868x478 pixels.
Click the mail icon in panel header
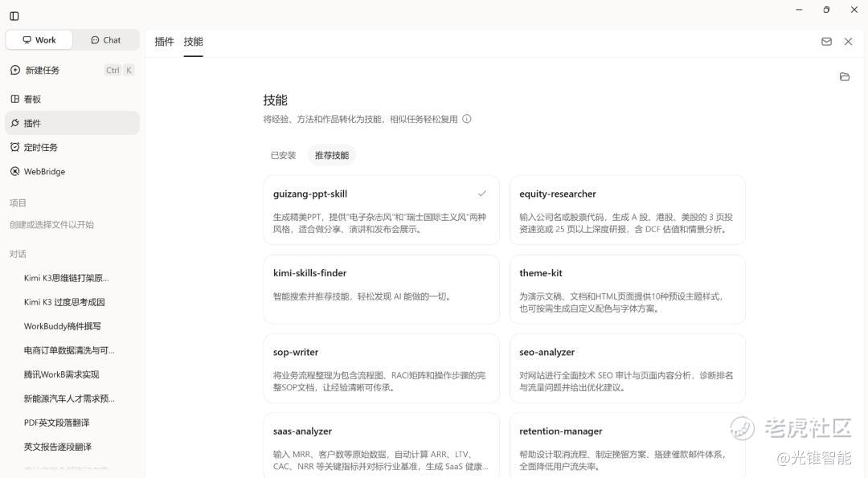point(826,42)
